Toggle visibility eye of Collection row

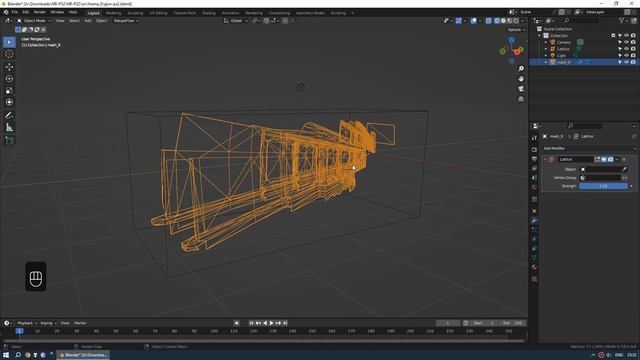pos(627,36)
